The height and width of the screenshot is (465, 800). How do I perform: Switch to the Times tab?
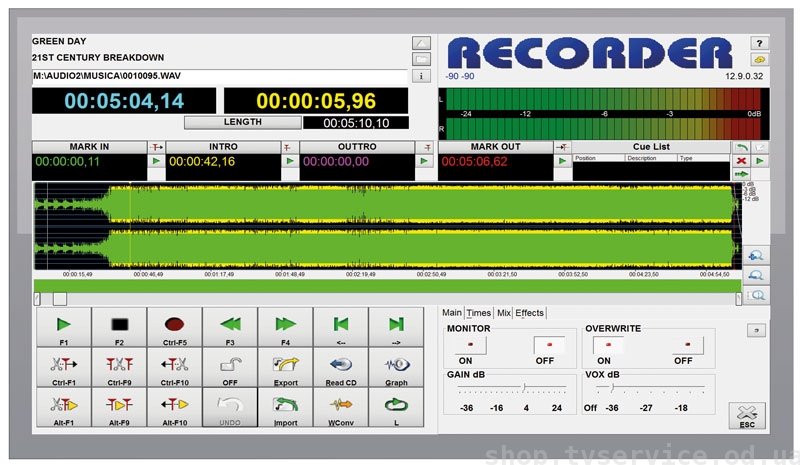pos(479,313)
